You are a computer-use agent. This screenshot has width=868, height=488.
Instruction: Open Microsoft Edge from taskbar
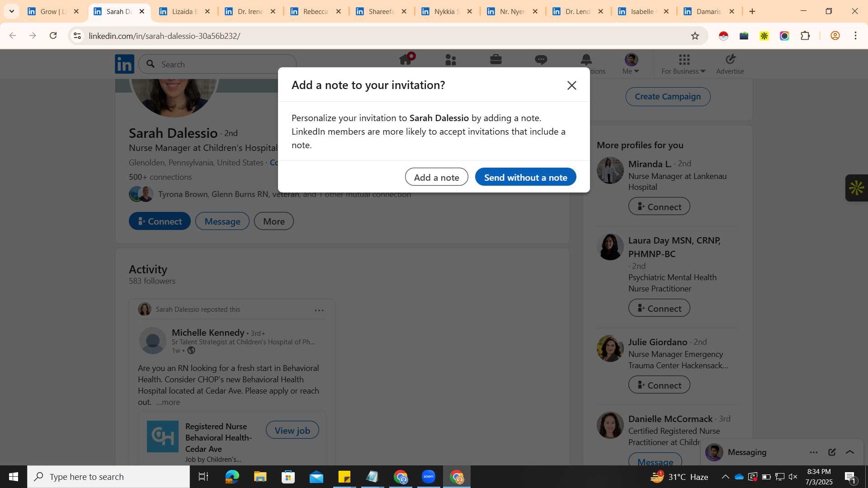232,477
